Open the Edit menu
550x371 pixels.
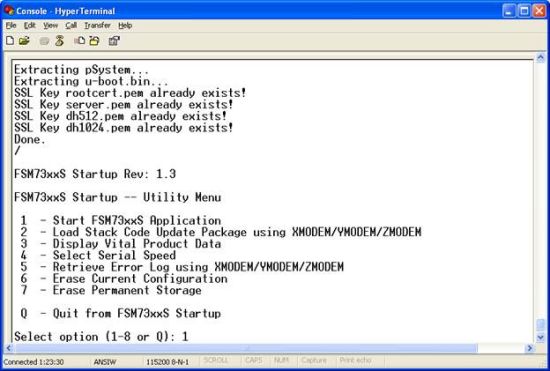[29, 26]
